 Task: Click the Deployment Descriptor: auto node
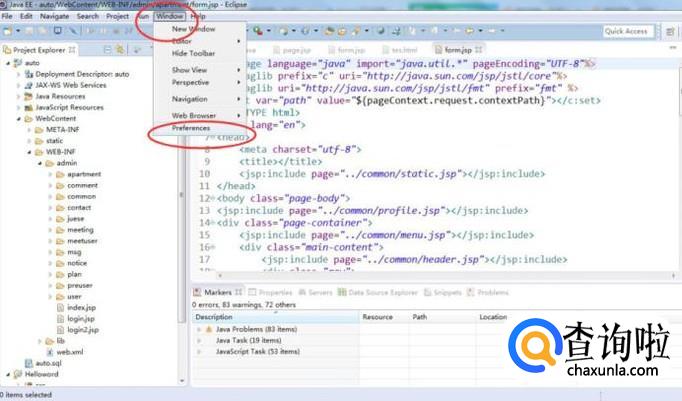[x=82, y=74]
